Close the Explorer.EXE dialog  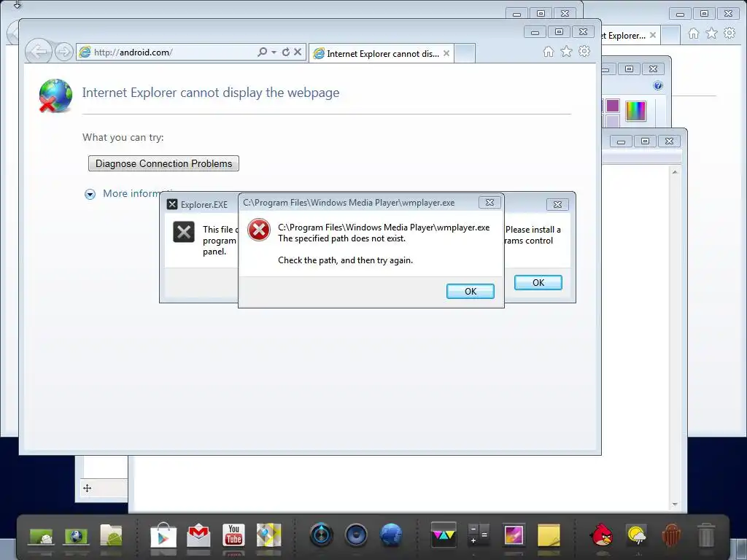(x=557, y=204)
